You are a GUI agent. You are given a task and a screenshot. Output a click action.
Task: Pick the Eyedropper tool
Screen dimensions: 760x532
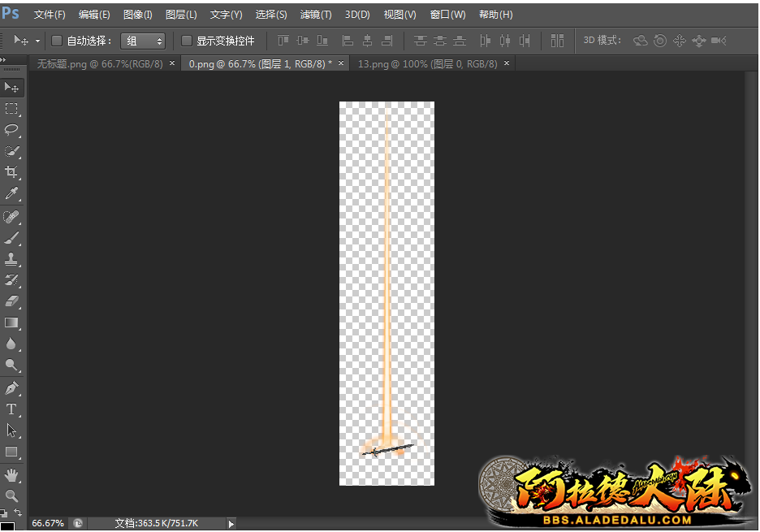[x=12, y=193]
